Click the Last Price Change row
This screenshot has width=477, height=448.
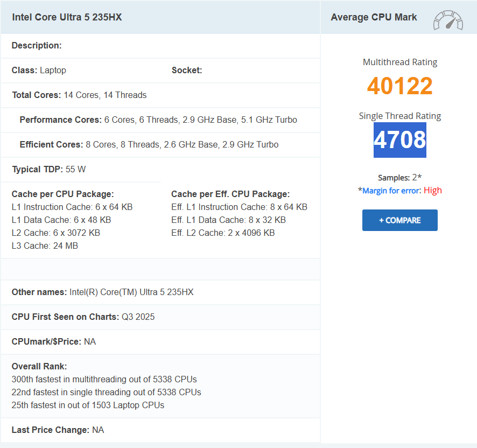(x=58, y=430)
